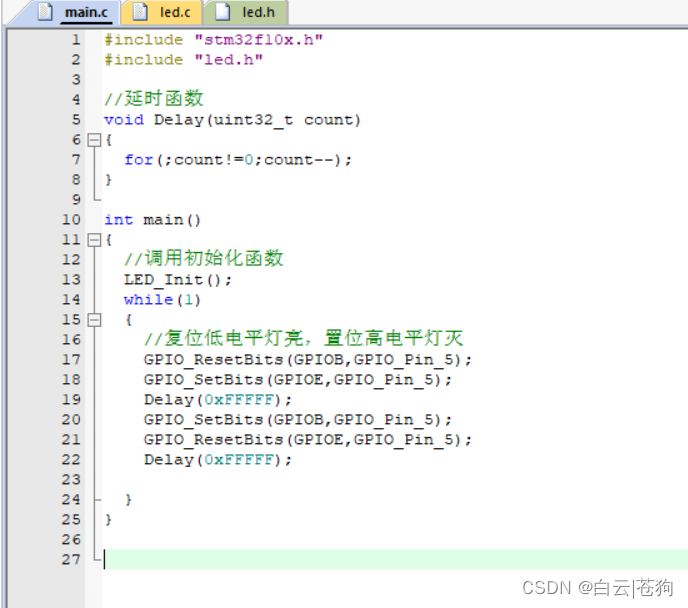Click the 'while(1)' statement
This screenshot has width=688, height=608.
point(162,300)
